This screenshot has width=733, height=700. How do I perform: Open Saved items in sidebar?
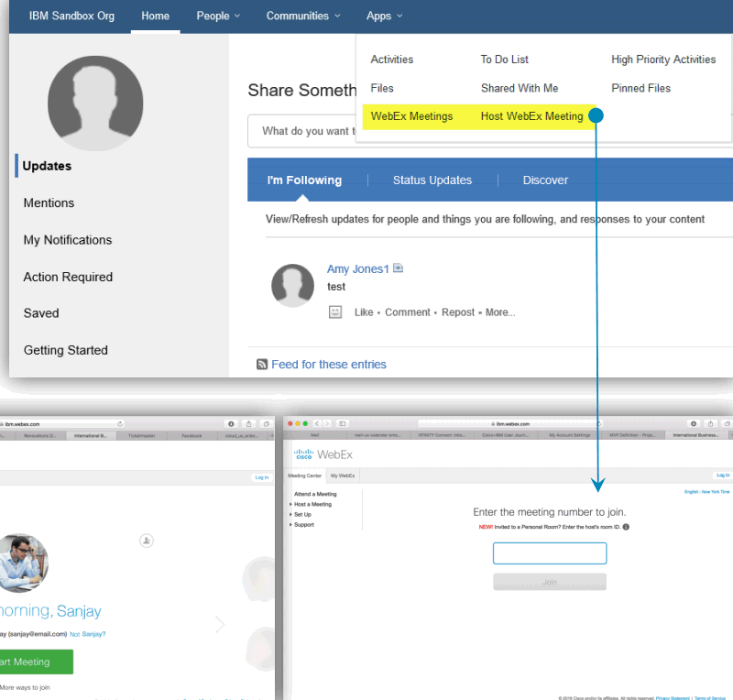point(41,313)
